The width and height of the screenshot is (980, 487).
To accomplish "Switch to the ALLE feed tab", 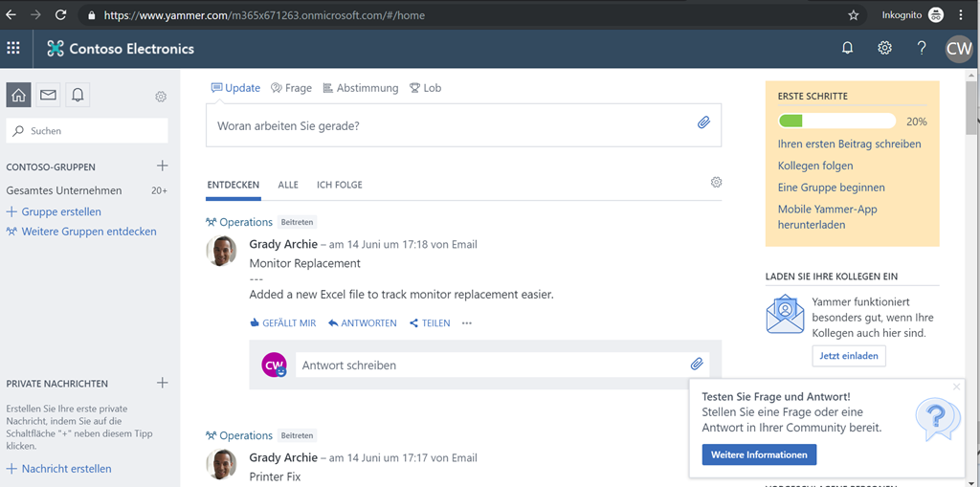I will tap(288, 185).
